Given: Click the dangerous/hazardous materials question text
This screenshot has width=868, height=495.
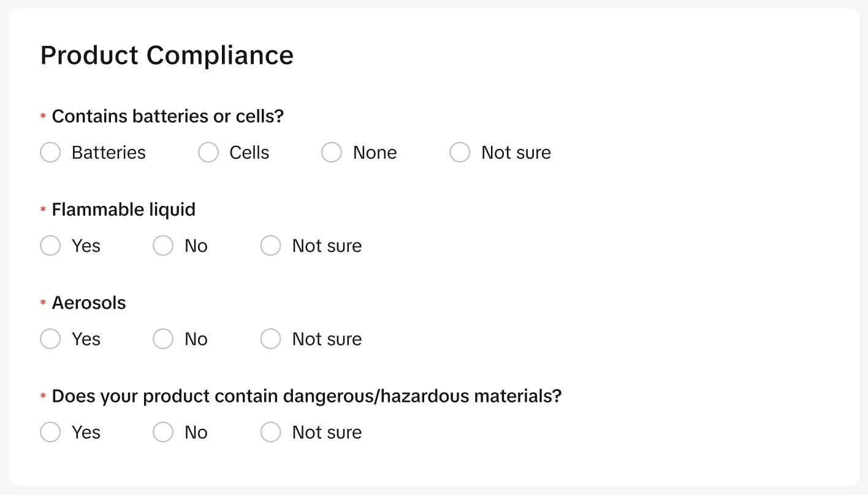Looking at the screenshot, I should pyautogui.click(x=306, y=396).
